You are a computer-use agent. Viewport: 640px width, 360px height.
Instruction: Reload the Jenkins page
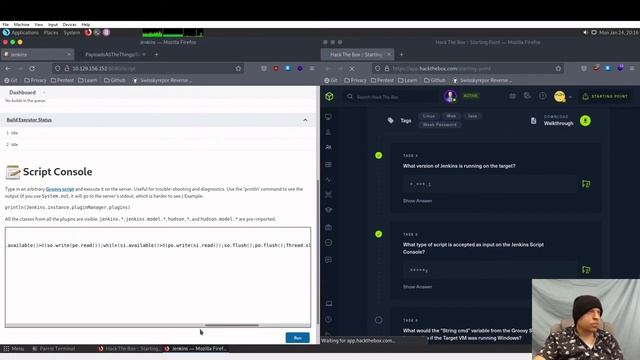[32, 69]
